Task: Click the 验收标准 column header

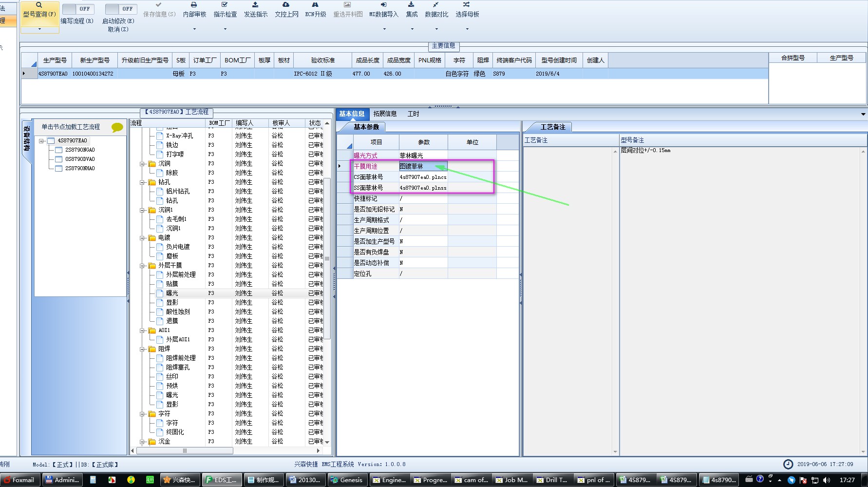Action: [323, 60]
